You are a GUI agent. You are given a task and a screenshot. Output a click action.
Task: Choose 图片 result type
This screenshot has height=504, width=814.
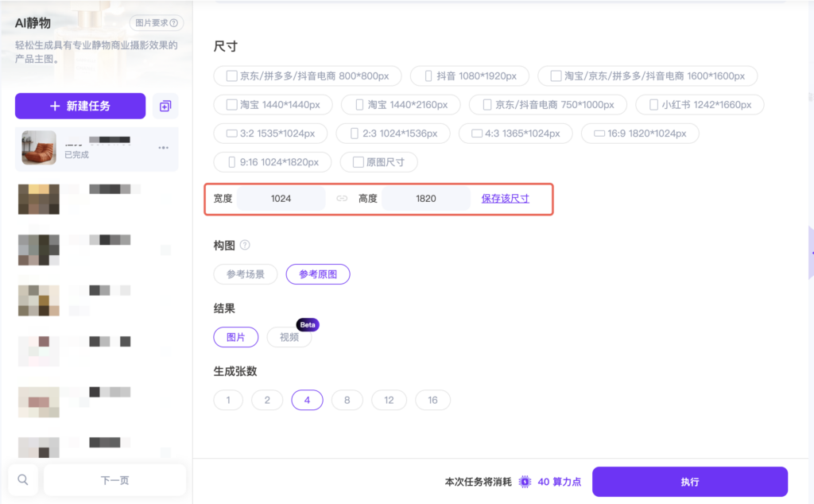coord(235,337)
